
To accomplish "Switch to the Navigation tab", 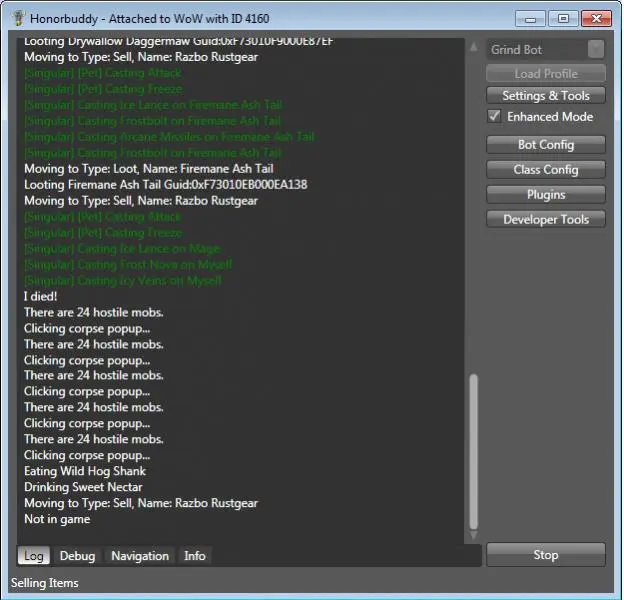I will pos(140,555).
